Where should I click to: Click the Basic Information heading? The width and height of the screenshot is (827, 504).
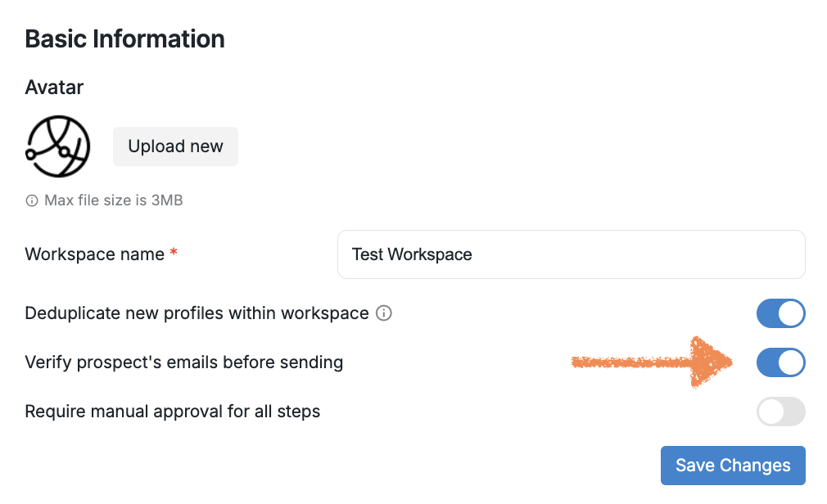point(125,39)
